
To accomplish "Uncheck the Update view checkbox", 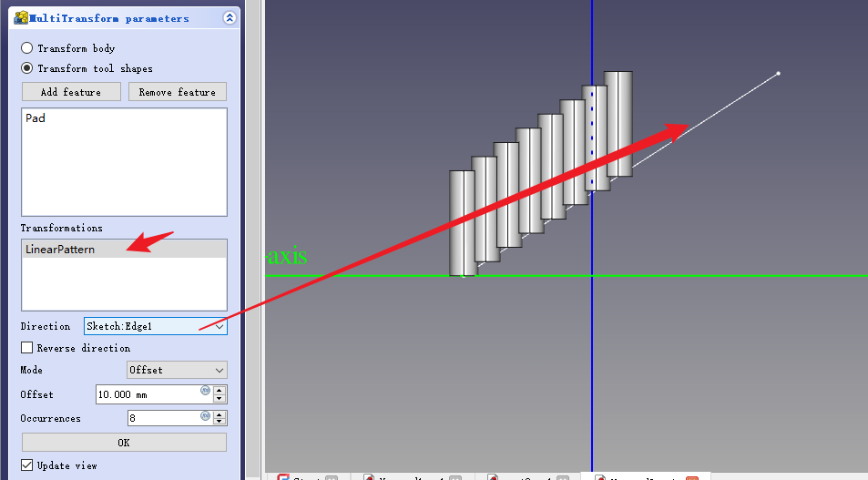I will [27, 465].
